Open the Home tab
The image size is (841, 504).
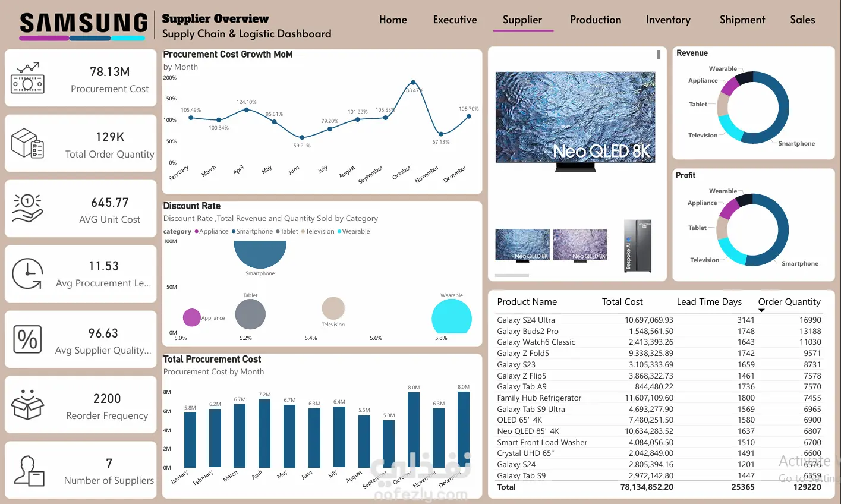point(393,20)
